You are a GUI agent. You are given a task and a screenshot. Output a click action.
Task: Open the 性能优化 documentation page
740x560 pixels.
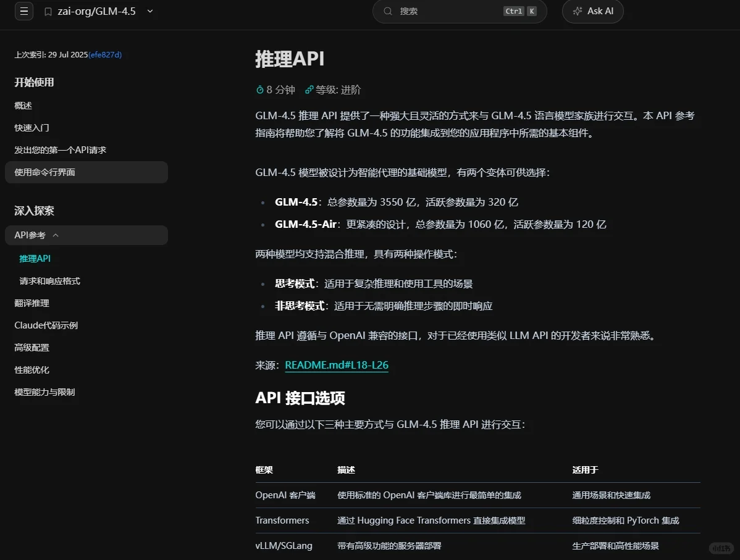tap(32, 369)
